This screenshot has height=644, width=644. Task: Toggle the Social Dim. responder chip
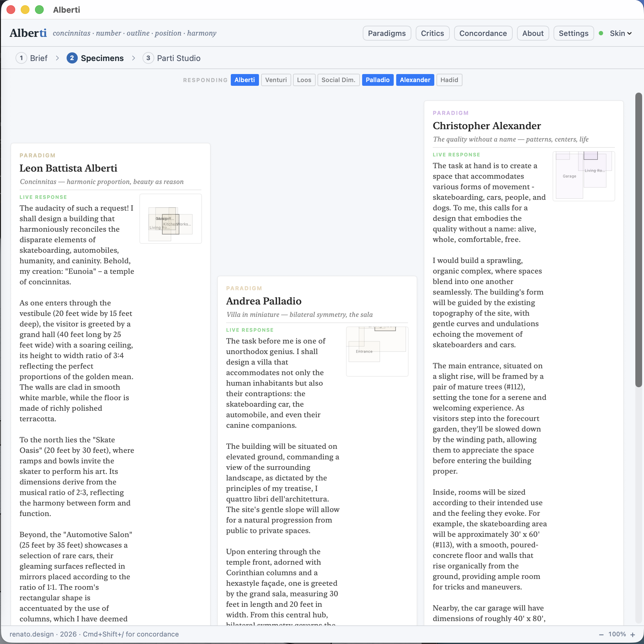(338, 80)
